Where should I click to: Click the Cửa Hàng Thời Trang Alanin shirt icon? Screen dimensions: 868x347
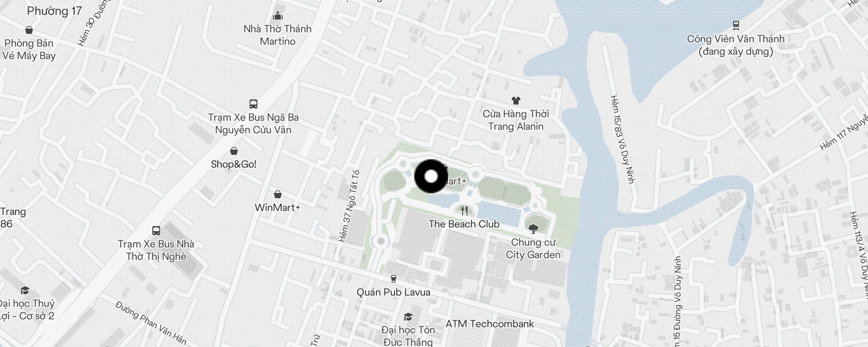pyautogui.click(x=516, y=101)
